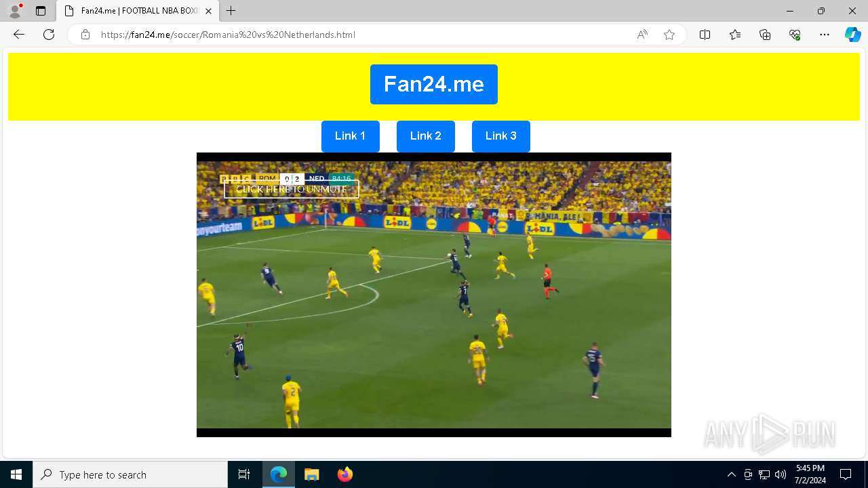Open the Meet Now tray icon
868x488 pixels.
[748, 474]
